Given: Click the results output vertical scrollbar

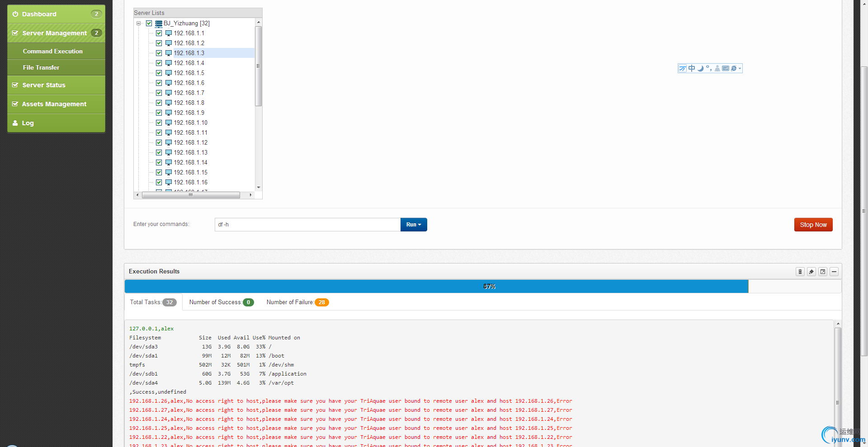Looking at the screenshot, I should pos(838,402).
